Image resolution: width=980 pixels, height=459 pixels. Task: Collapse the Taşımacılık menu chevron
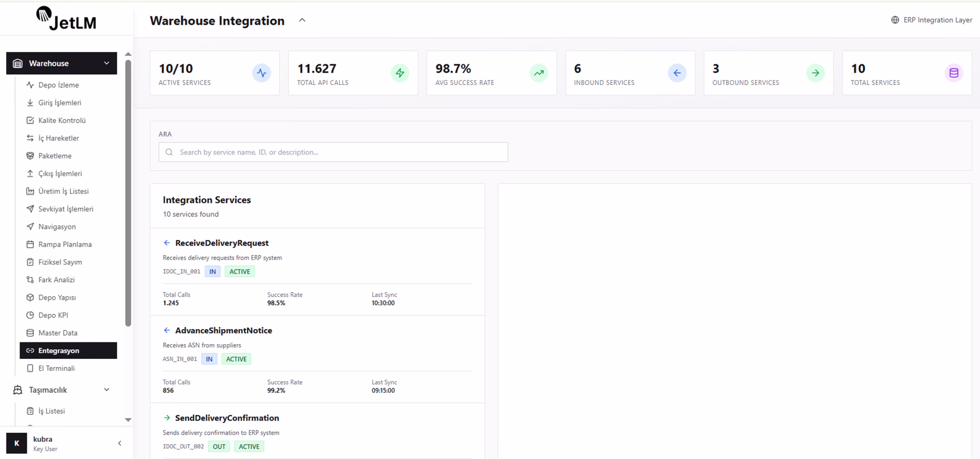click(x=106, y=390)
